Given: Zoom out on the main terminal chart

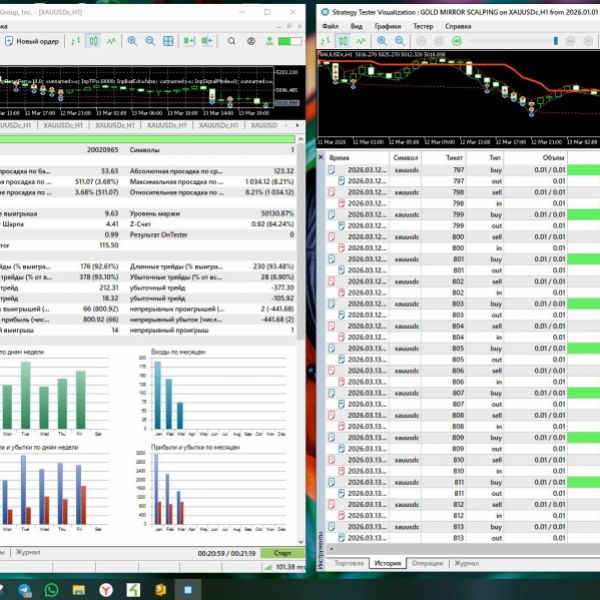Looking at the screenshot, I should [149, 41].
